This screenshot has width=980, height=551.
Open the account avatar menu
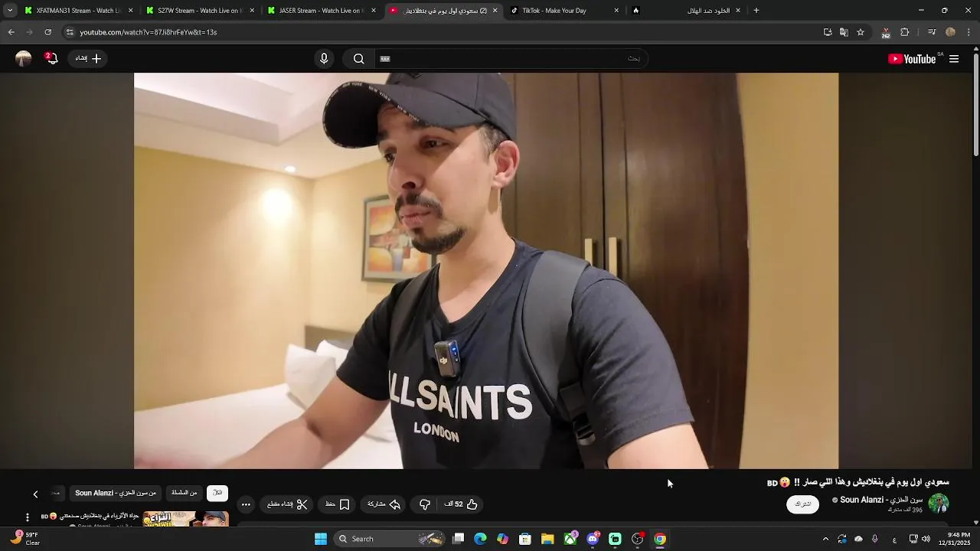pyautogui.click(x=24, y=59)
